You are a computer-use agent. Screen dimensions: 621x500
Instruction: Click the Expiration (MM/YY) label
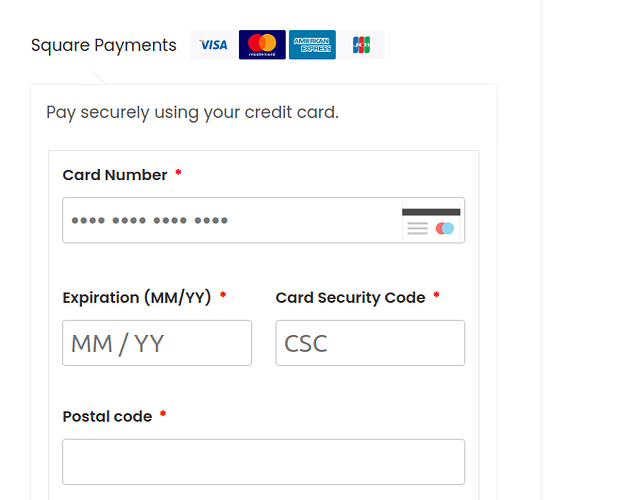(x=137, y=298)
